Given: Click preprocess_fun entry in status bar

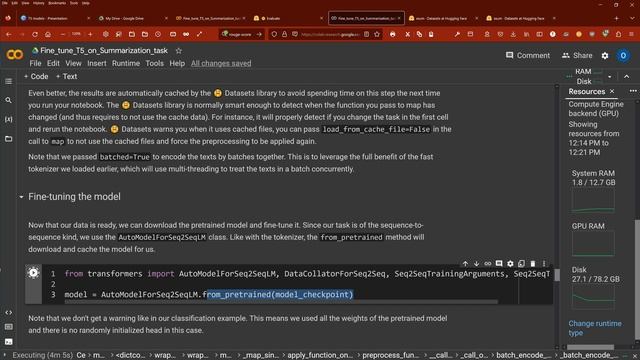Looking at the screenshot, I should (x=390, y=355).
